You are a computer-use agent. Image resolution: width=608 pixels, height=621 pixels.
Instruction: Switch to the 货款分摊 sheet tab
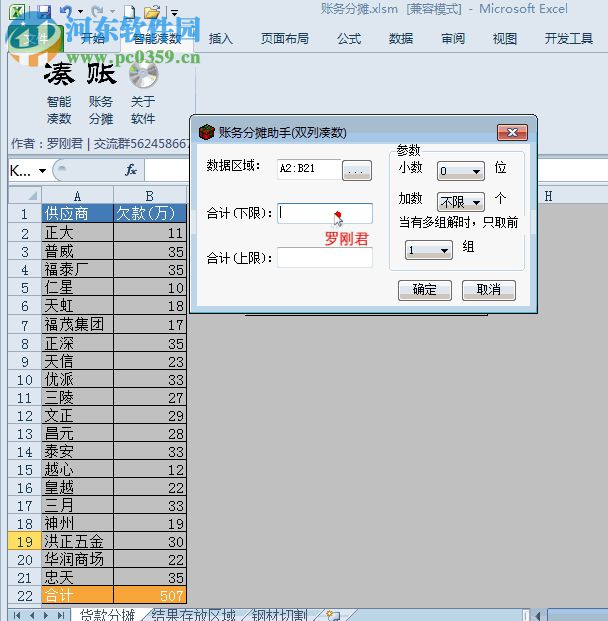(107, 615)
